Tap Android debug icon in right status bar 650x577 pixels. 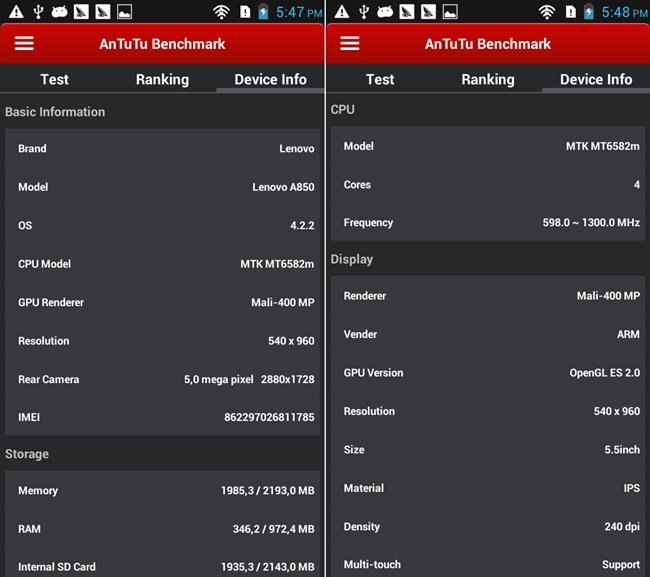coord(385,12)
